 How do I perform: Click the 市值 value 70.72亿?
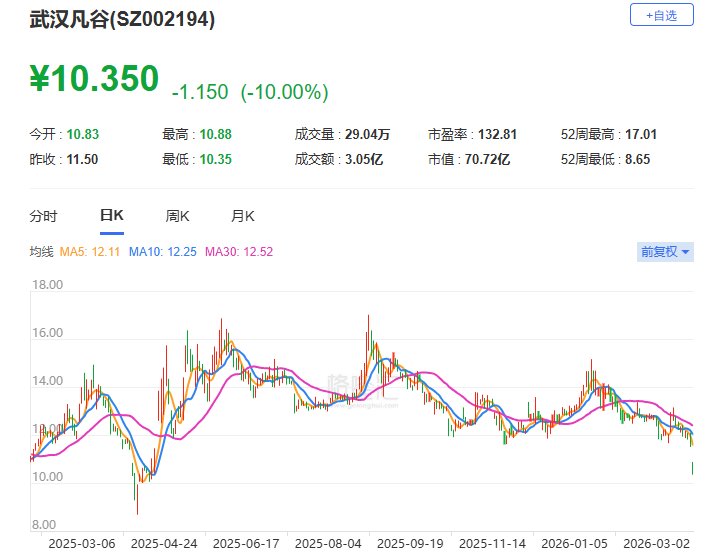487,160
